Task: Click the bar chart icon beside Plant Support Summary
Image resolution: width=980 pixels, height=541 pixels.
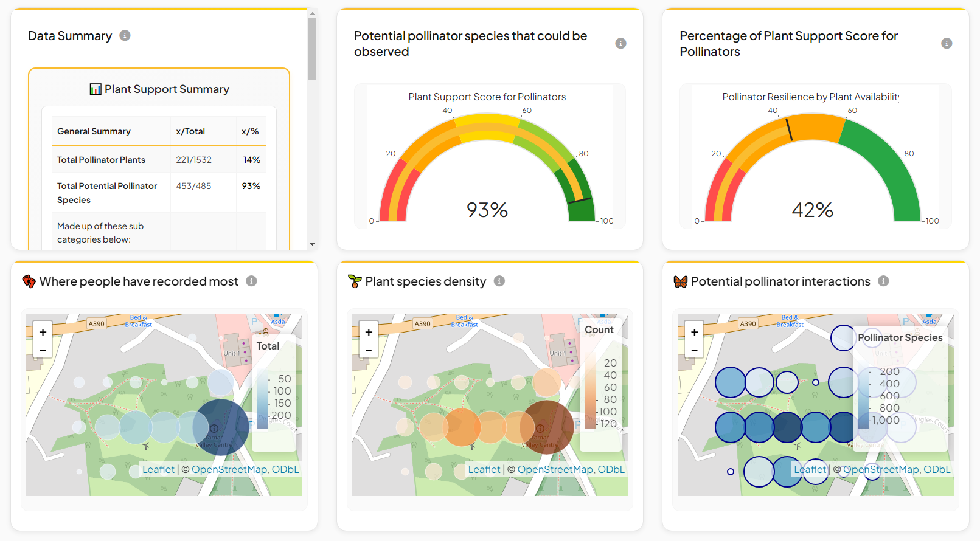Action: [x=96, y=89]
